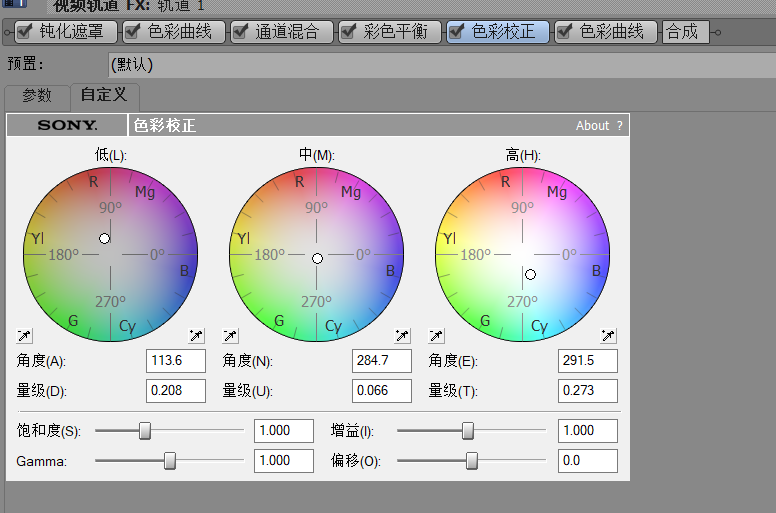Click the 增益(I) slider handle

(x=468, y=431)
